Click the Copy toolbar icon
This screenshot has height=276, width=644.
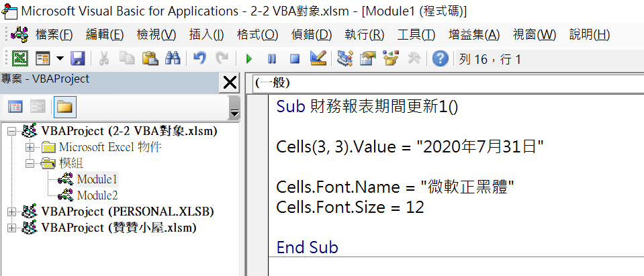(x=127, y=58)
